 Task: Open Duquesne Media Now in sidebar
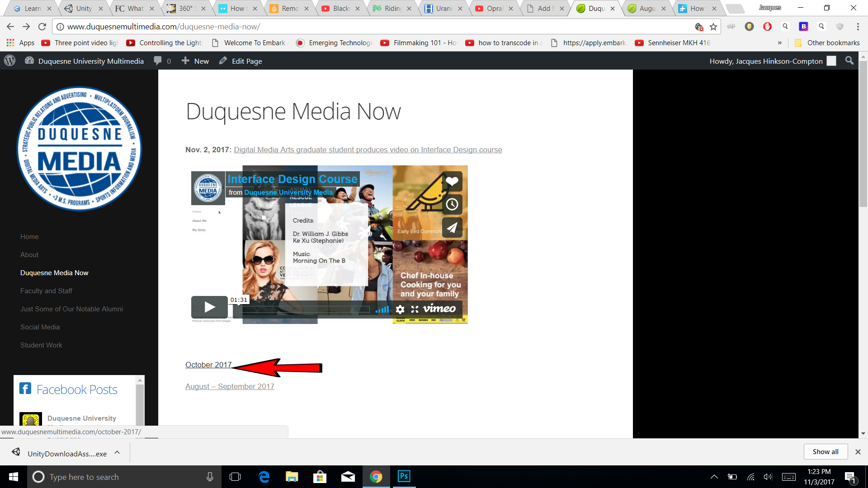(54, 273)
